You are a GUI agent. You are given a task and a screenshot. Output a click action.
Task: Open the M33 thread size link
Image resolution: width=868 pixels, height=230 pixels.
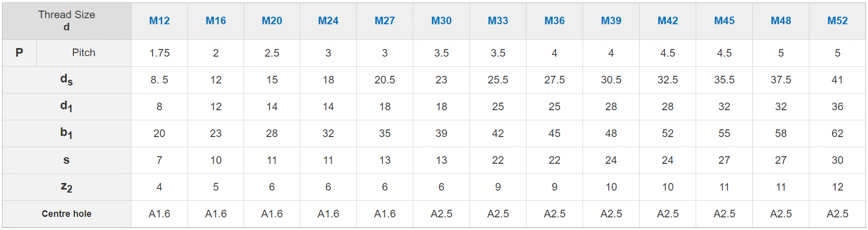(x=498, y=21)
